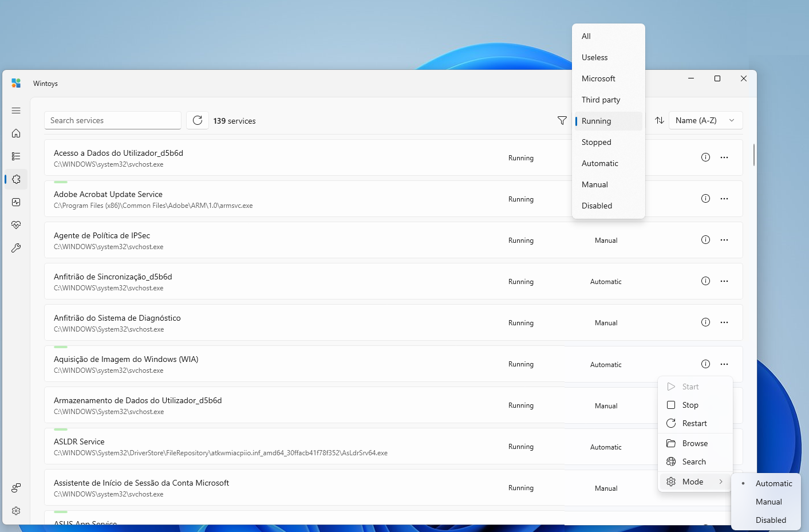Open the settings gear in the sidebar
809x532 pixels.
click(16, 511)
